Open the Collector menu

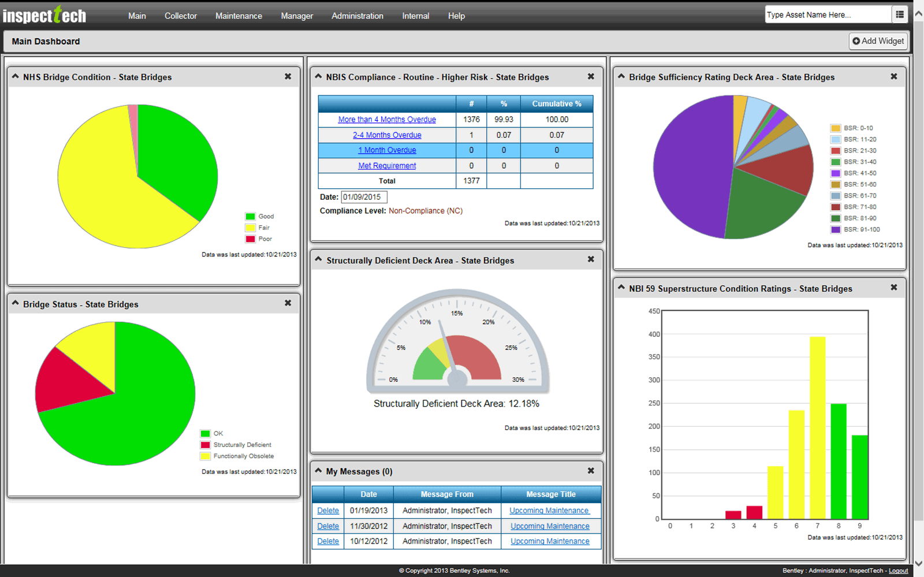click(180, 16)
